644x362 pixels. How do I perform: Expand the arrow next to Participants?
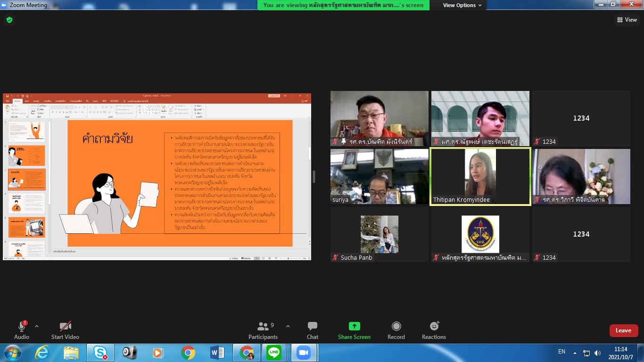[288, 326]
